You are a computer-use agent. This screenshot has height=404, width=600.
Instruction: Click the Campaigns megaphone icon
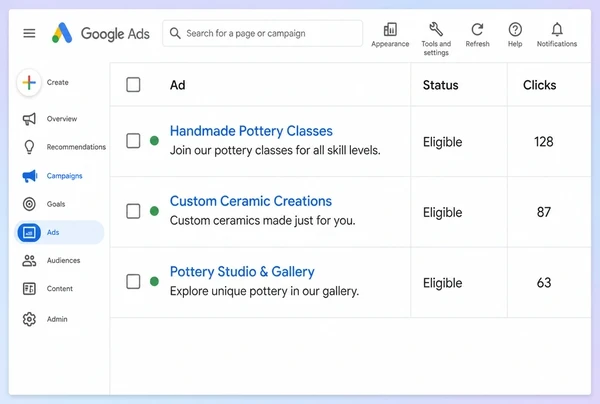tap(29, 176)
